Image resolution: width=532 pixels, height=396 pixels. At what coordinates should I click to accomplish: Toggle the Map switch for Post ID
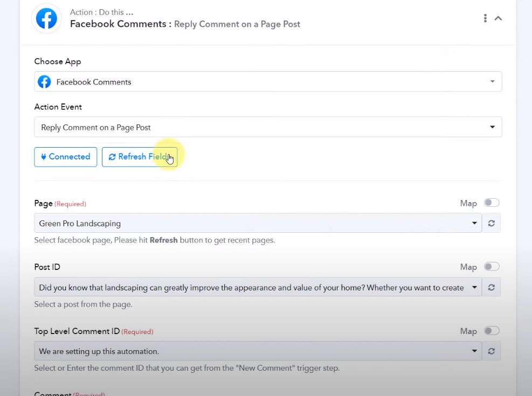tap(492, 267)
